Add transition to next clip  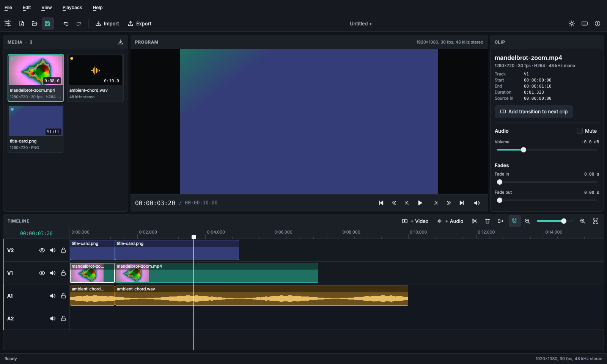[534, 111]
